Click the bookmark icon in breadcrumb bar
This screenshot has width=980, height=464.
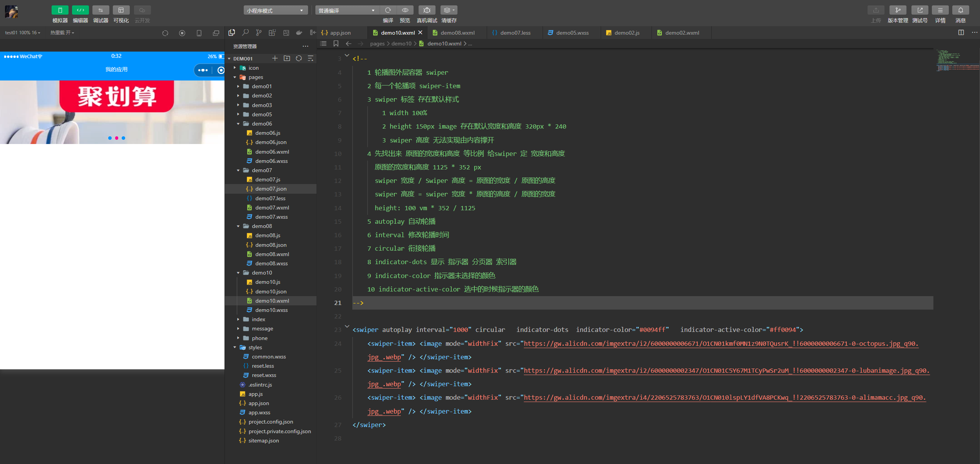pyautogui.click(x=336, y=44)
